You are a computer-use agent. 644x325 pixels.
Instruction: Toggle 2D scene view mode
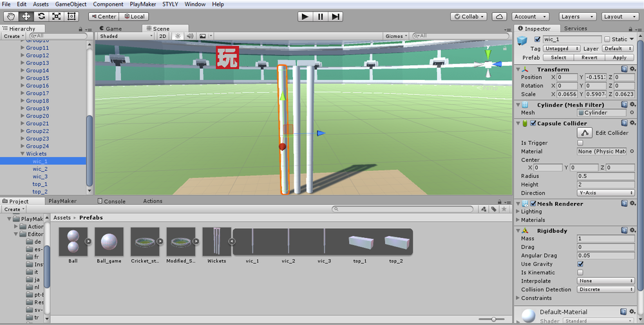[x=163, y=36]
